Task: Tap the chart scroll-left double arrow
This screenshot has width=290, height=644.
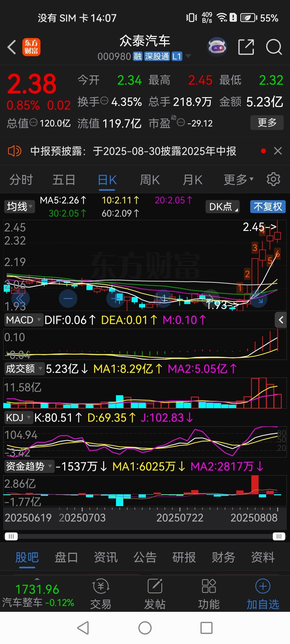Action: 20,298
